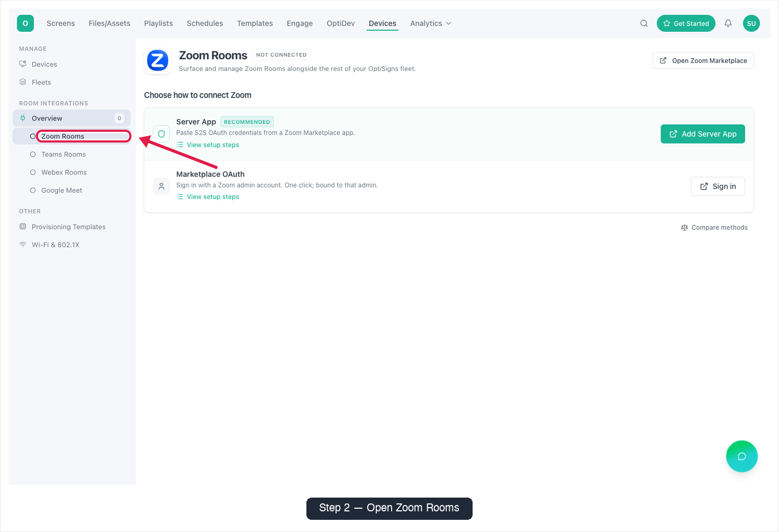Open the Engage tab
The height and width of the screenshot is (532, 779).
(300, 23)
